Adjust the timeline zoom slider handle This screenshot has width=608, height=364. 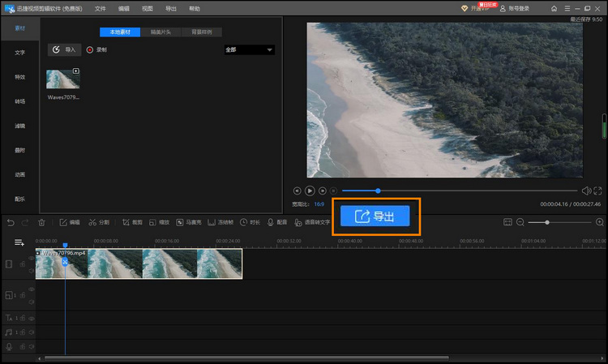point(547,222)
